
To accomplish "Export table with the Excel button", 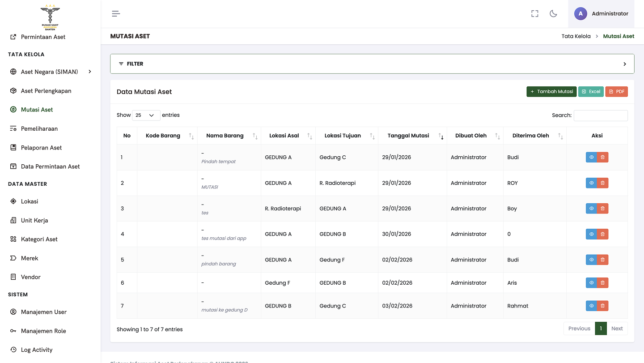I will [591, 91].
